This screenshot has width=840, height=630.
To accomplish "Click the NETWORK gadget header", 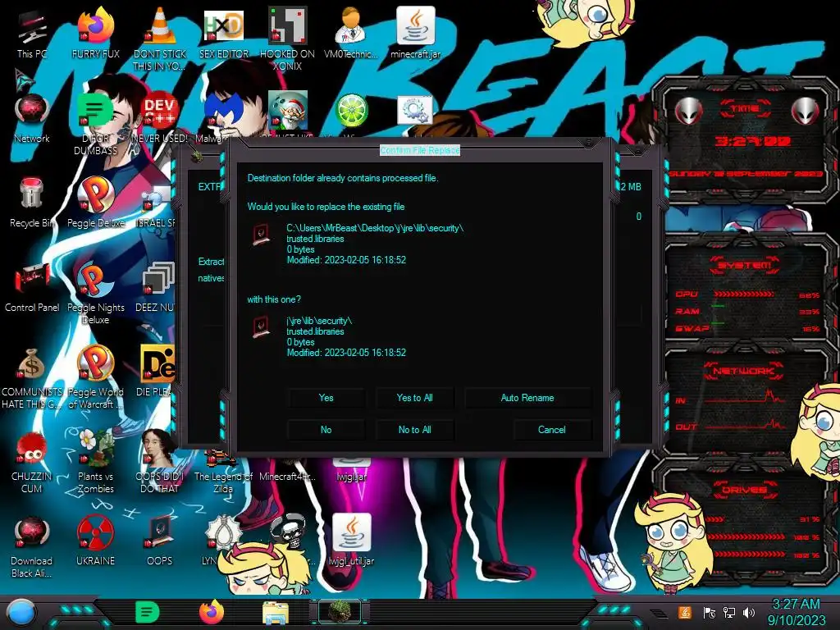I will tap(743, 370).
